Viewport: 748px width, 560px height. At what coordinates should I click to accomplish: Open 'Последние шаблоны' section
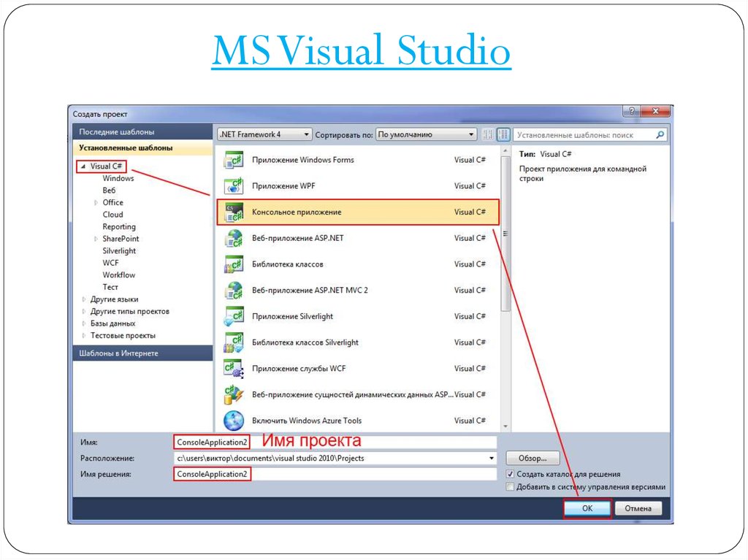[x=117, y=132]
